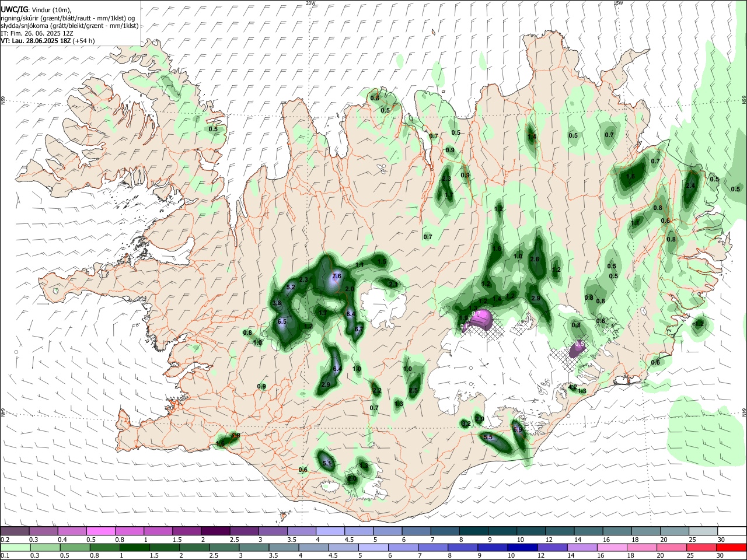747x560 pixels.
Task: Pick the snow legend swatch labeled 14
Action: (x=588, y=531)
